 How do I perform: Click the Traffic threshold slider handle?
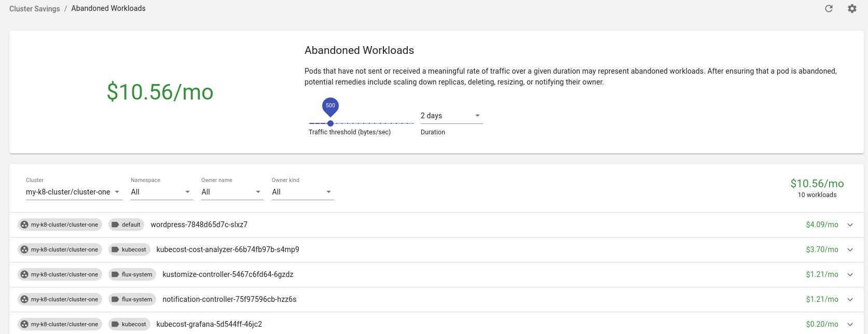click(330, 123)
